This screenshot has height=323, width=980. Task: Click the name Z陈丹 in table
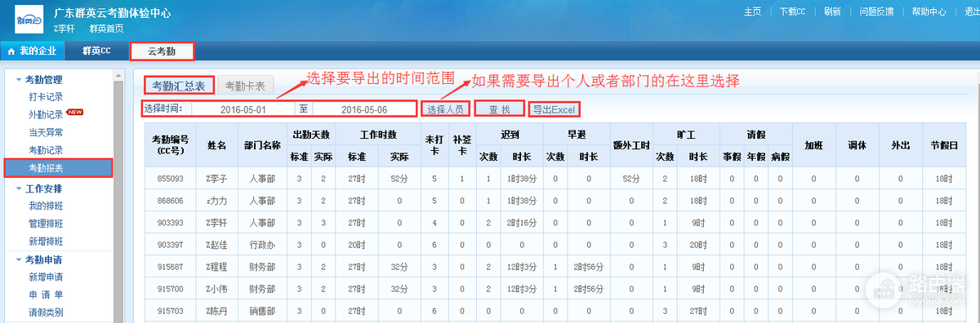pyautogui.click(x=216, y=311)
